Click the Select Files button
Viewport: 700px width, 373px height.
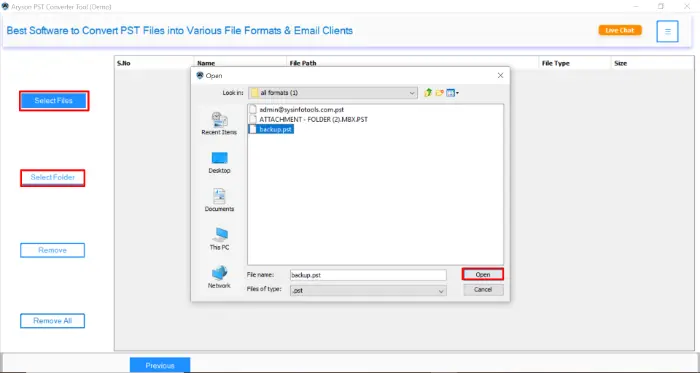(x=54, y=101)
